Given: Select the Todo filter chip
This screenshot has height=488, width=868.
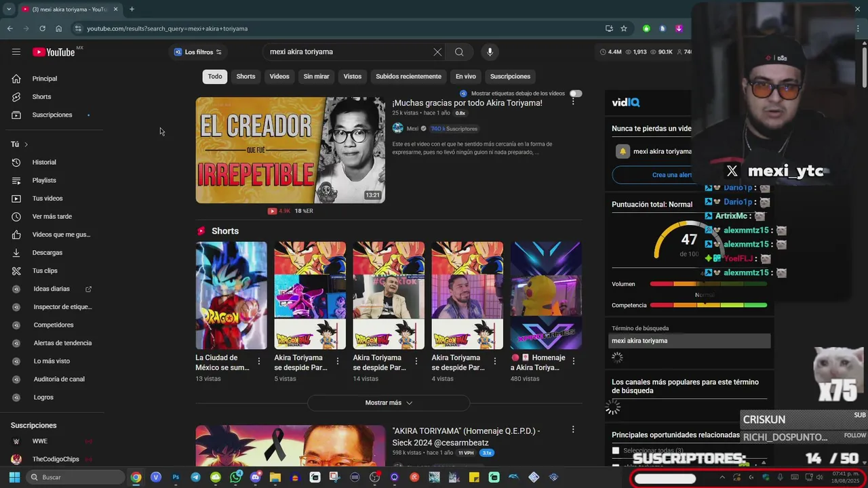Looking at the screenshot, I should click(215, 77).
